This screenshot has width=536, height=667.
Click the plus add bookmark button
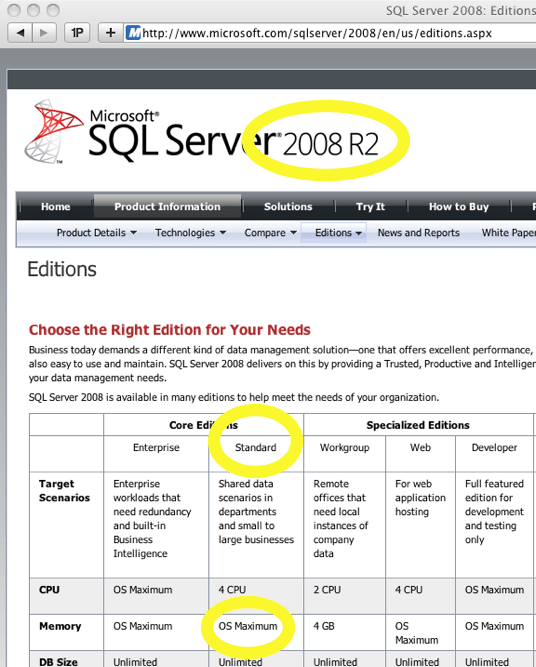pyautogui.click(x=111, y=33)
